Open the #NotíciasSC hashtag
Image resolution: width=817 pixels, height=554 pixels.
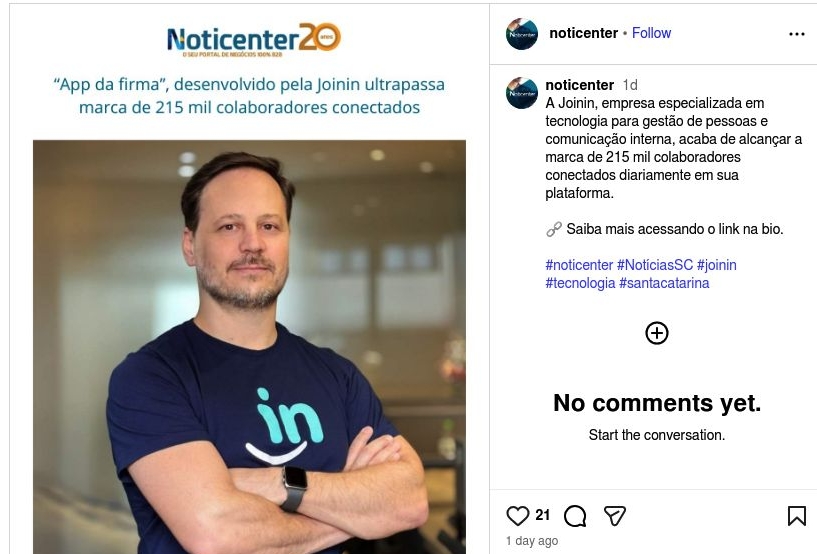(x=655, y=265)
